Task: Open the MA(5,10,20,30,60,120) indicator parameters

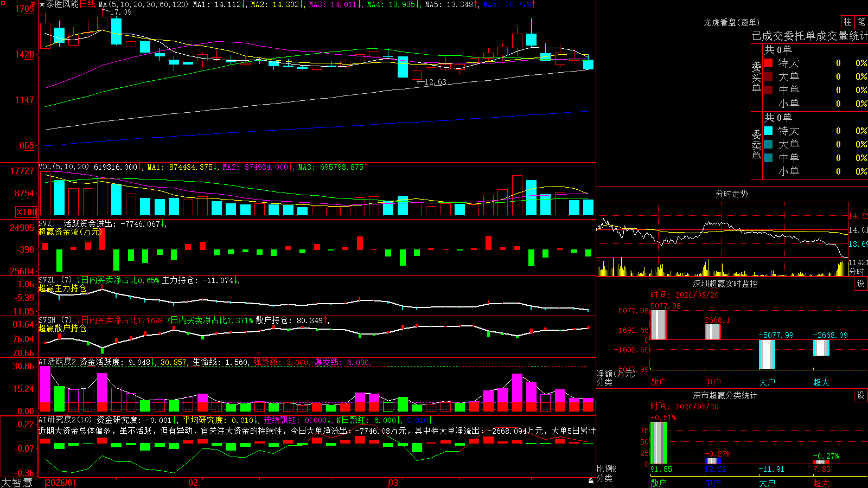Action: 143,4
